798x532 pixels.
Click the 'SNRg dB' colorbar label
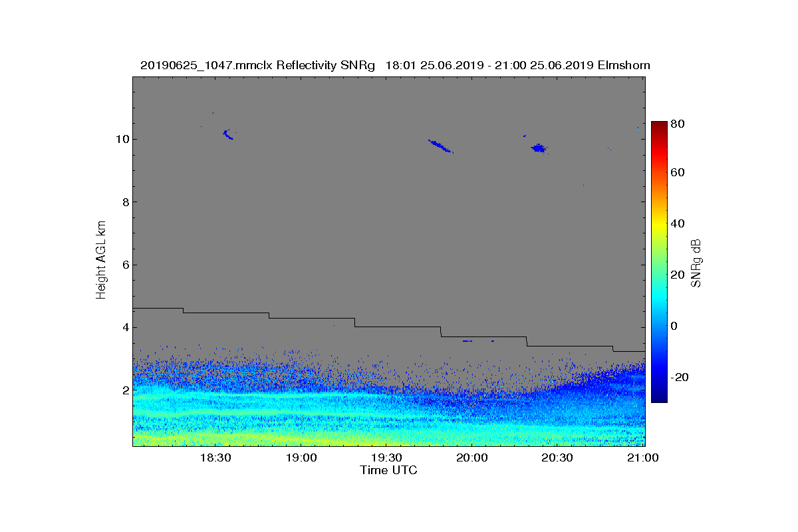tap(696, 263)
